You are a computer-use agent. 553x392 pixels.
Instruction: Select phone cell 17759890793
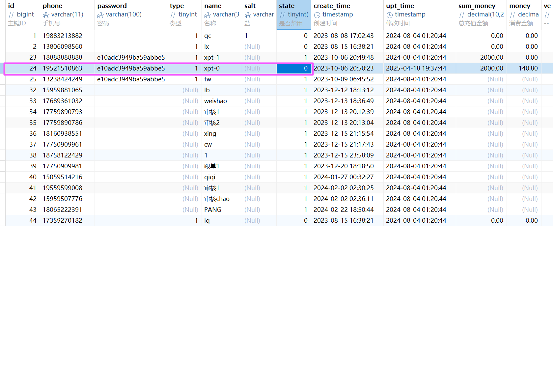tap(67, 112)
